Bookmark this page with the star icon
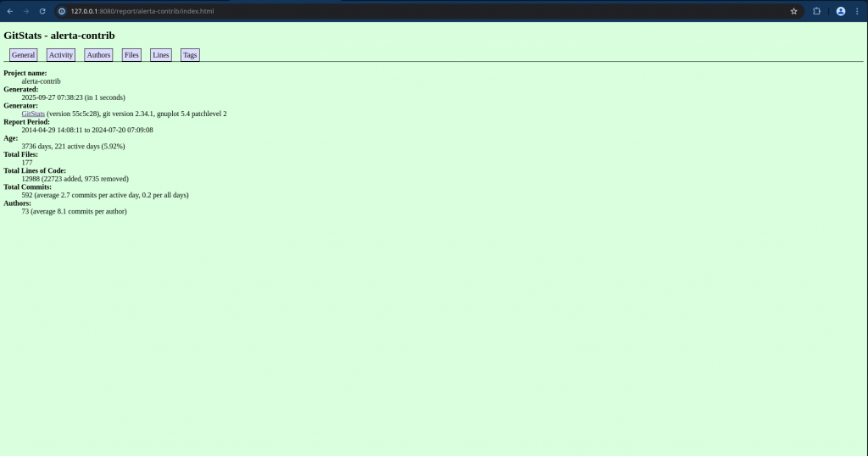Image resolution: width=868 pixels, height=456 pixels. pyautogui.click(x=793, y=11)
